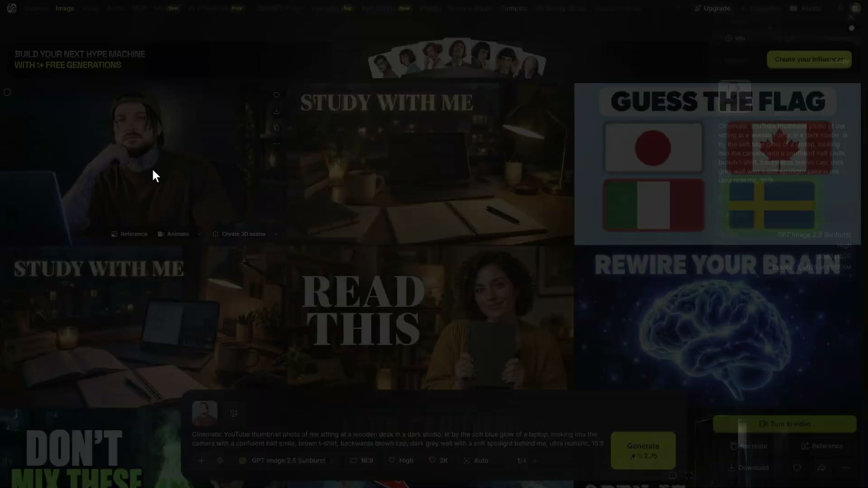868x488 pixels.
Task: Expand the chevron next to Create 3D scene
Action: [276, 234]
